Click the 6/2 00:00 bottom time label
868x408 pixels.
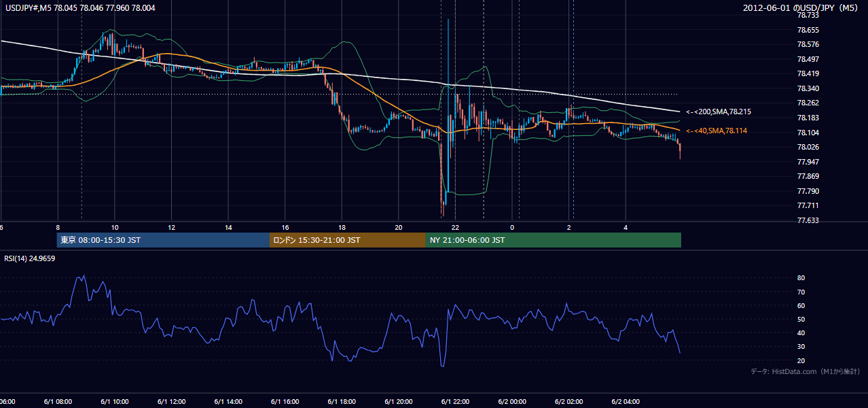coord(512,401)
